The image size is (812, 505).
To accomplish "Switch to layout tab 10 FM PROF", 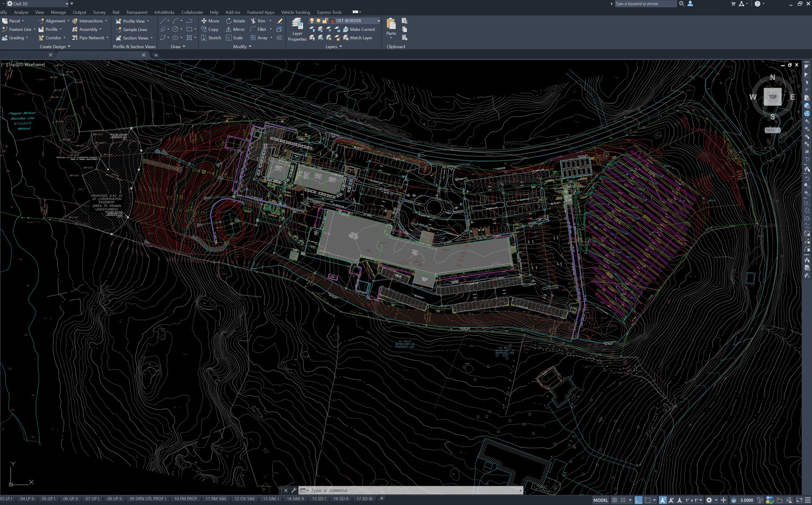I will click(x=185, y=499).
